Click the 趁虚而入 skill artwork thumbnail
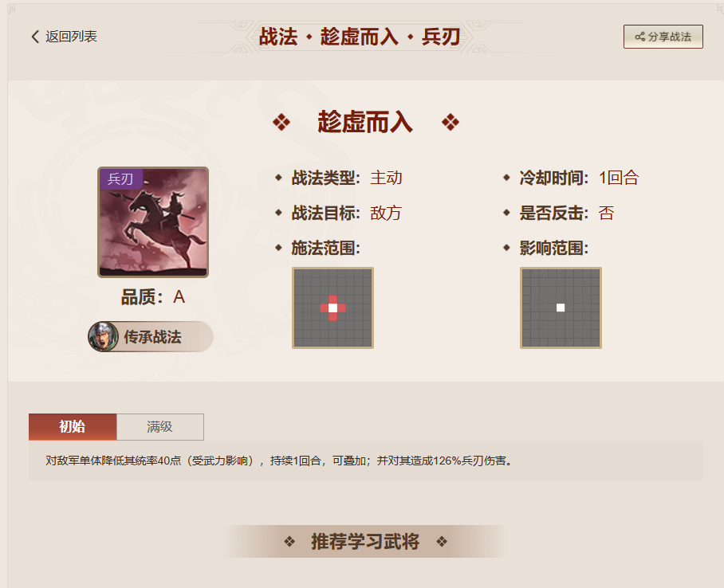724x588 pixels. 153,222
